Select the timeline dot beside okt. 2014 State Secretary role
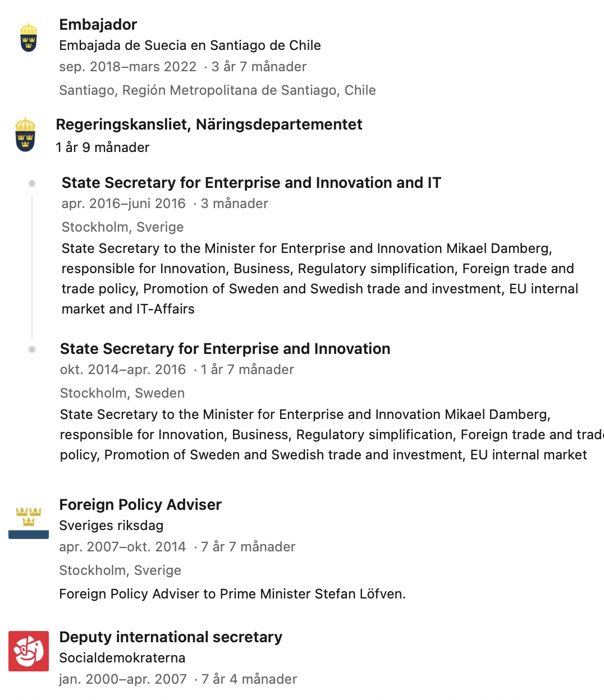 point(32,349)
